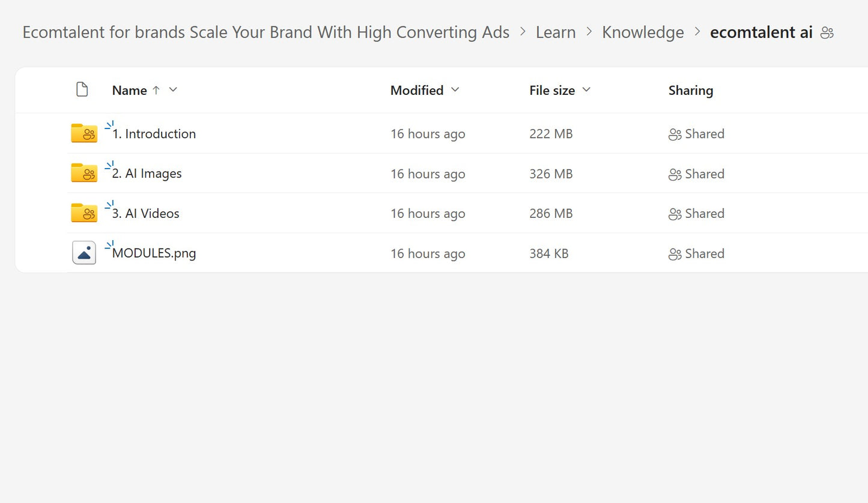
Task: Click the shared people icon beside ecomtalent ai
Action: tap(827, 32)
